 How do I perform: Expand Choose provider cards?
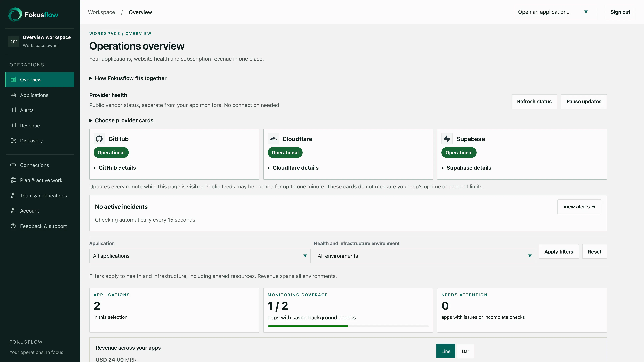pos(121,120)
